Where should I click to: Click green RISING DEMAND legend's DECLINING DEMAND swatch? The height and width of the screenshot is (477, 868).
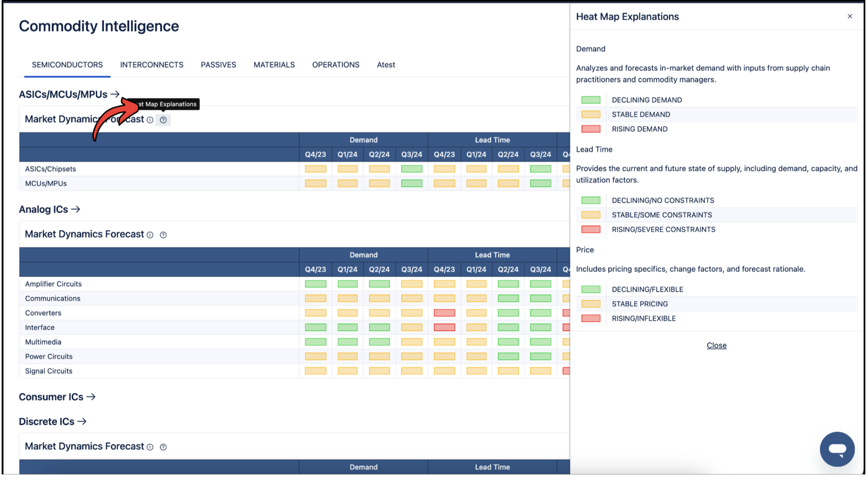pos(591,100)
